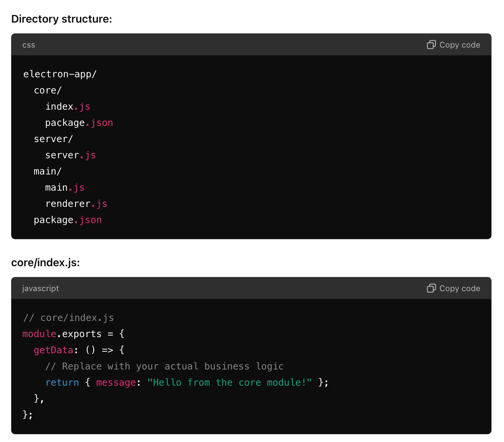Image resolution: width=504 pixels, height=442 pixels.
Task: Click the 'module.exports = {' line
Action: (x=74, y=334)
